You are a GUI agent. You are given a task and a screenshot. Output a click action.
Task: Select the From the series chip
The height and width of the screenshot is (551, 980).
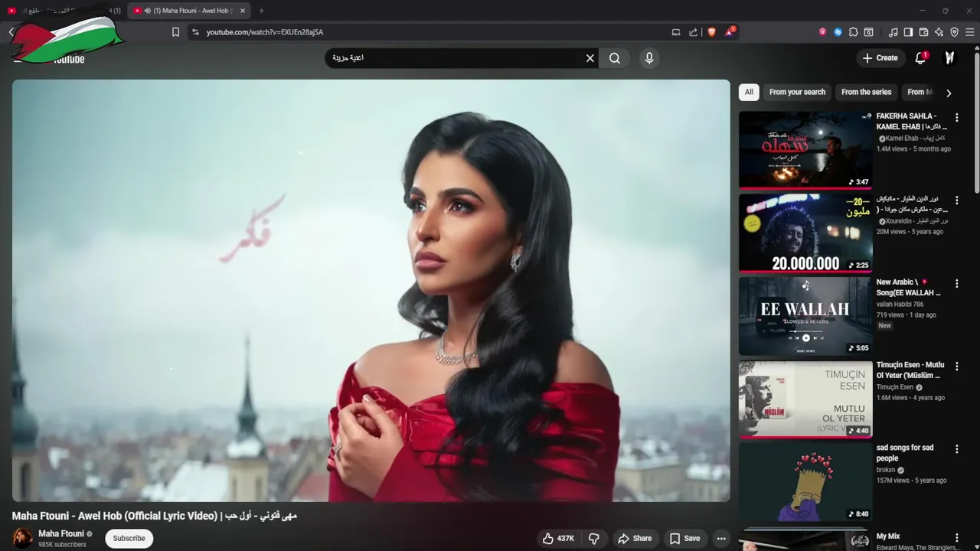[x=866, y=92]
